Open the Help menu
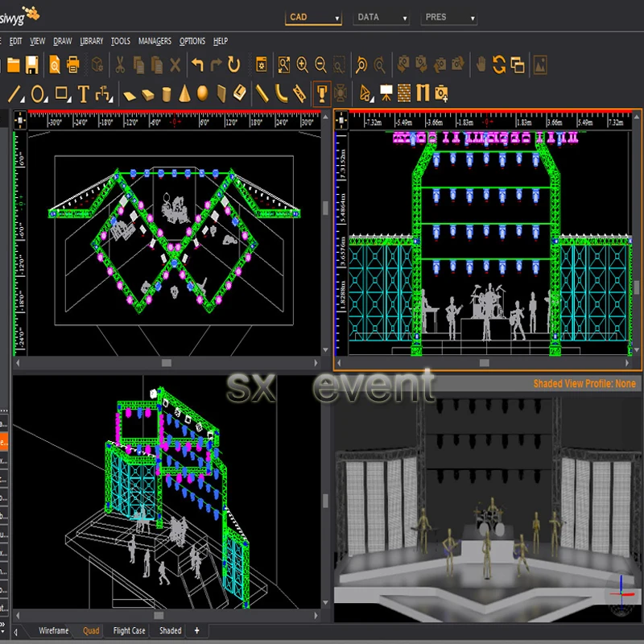Image resolution: width=644 pixels, height=644 pixels. click(221, 41)
